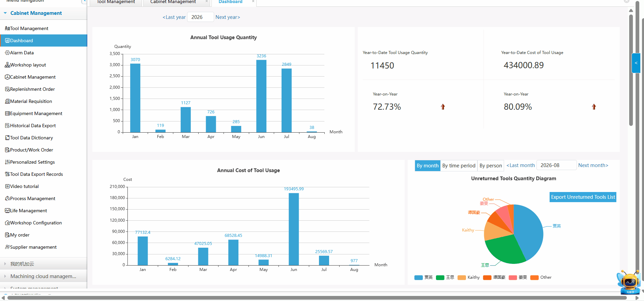644x301 pixels.
Task: Toggle the 谭国豪 legend swatch
Action: (x=487, y=277)
